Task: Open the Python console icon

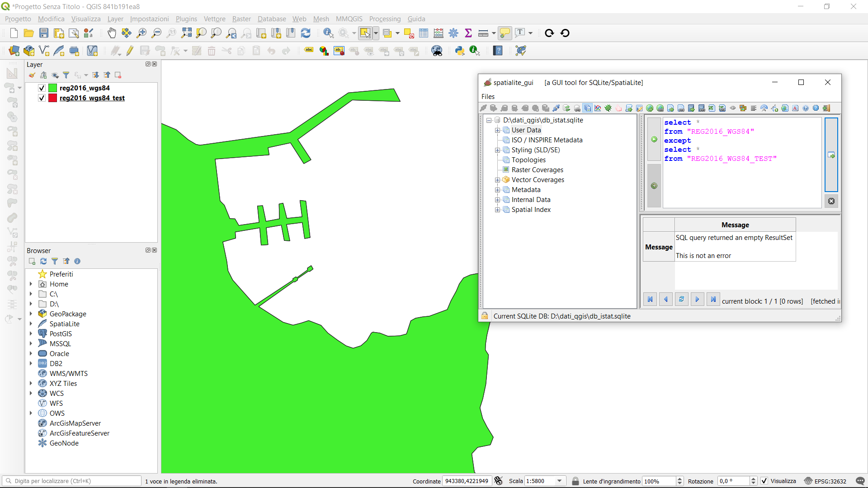Action: 459,51
